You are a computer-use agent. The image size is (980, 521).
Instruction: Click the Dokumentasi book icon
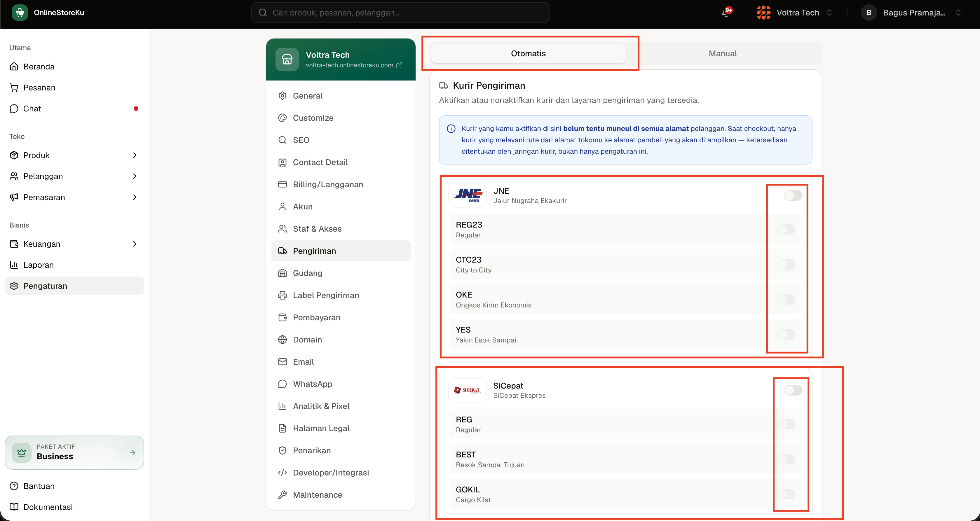pyautogui.click(x=14, y=507)
